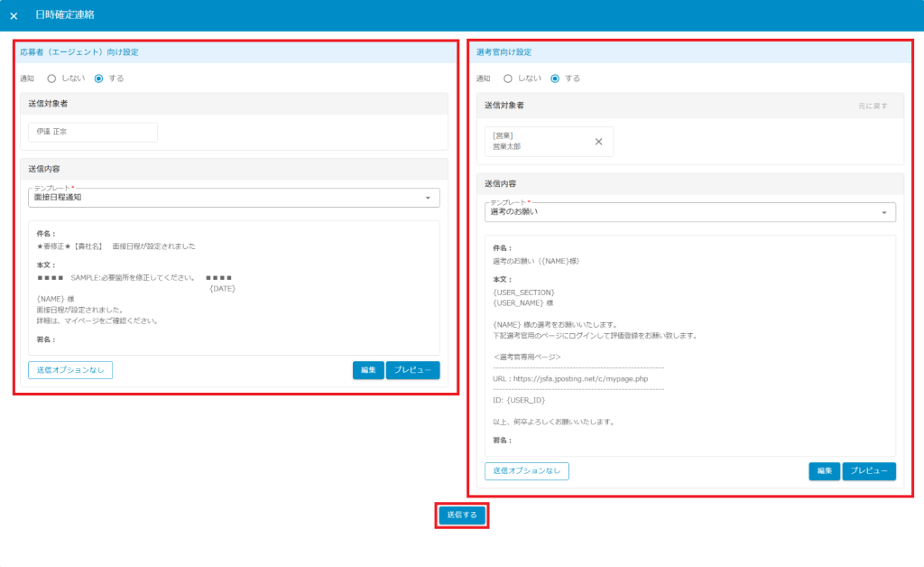This screenshot has width=924, height=567.
Task: Select しない for applicant notification
Action: (51, 79)
